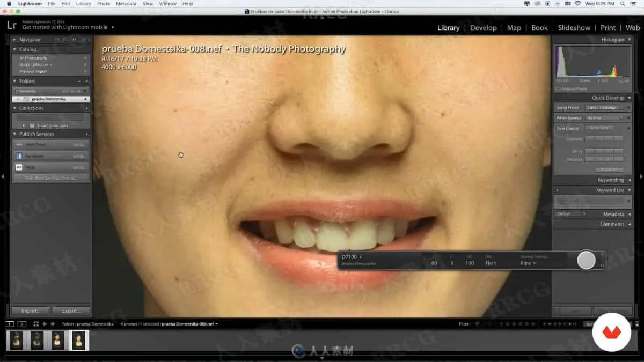This screenshot has height=362, width=644.
Task: Select the second filmstrip thumbnail
Action: click(37, 341)
